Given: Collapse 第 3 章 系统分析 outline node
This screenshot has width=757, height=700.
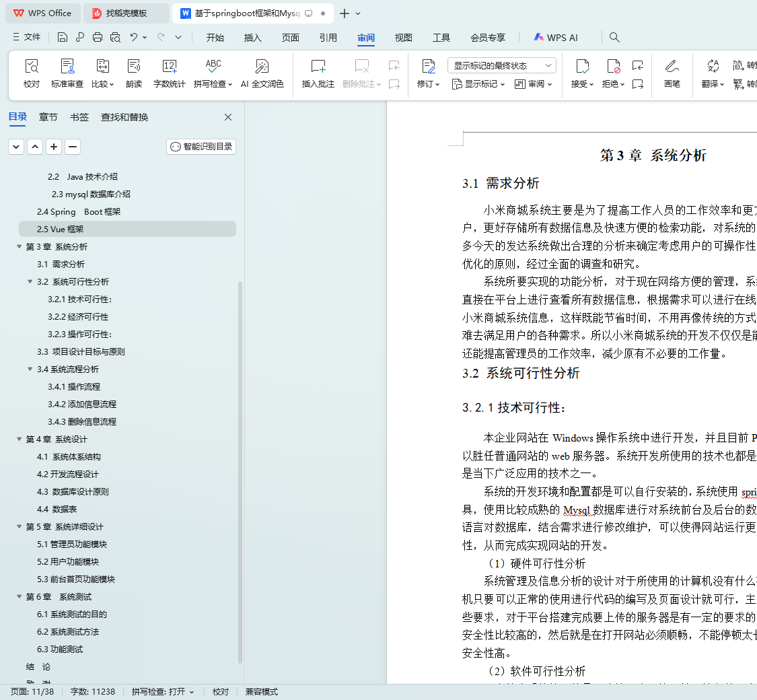Looking at the screenshot, I should (20, 247).
